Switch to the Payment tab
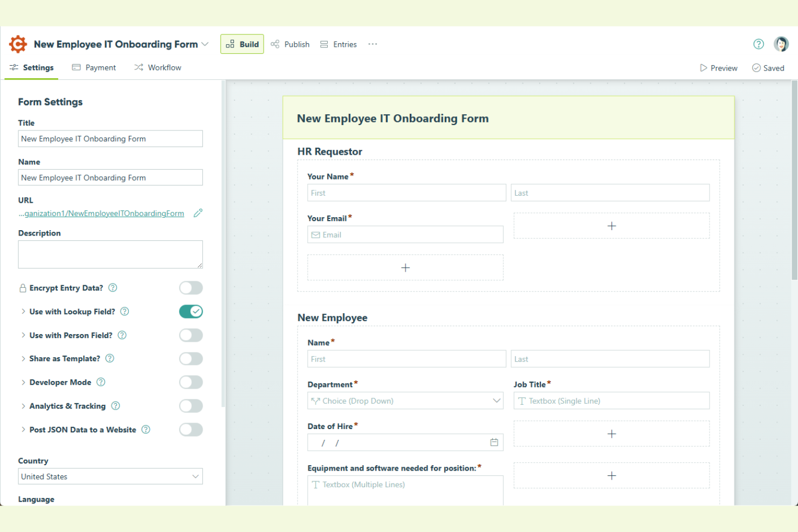Image resolution: width=798 pixels, height=532 pixels. click(x=94, y=67)
